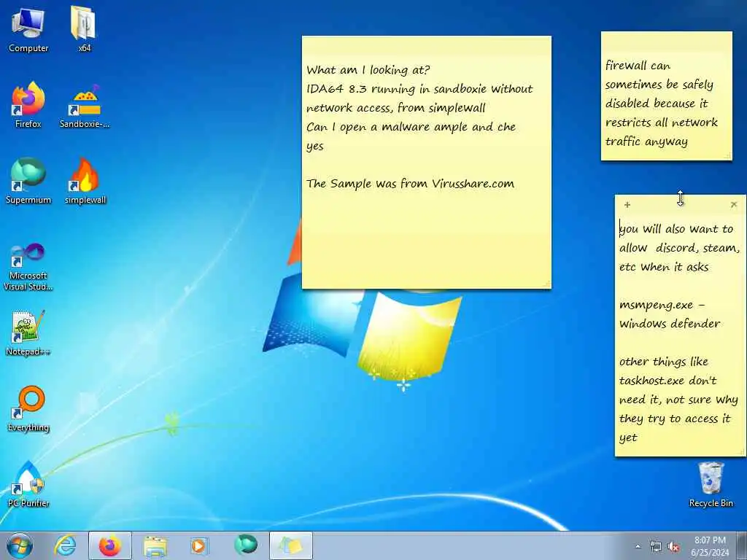Open Windows Media Player from the taskbar
Image resolution: width=747 pixels, height=560 pixels.
200,545
